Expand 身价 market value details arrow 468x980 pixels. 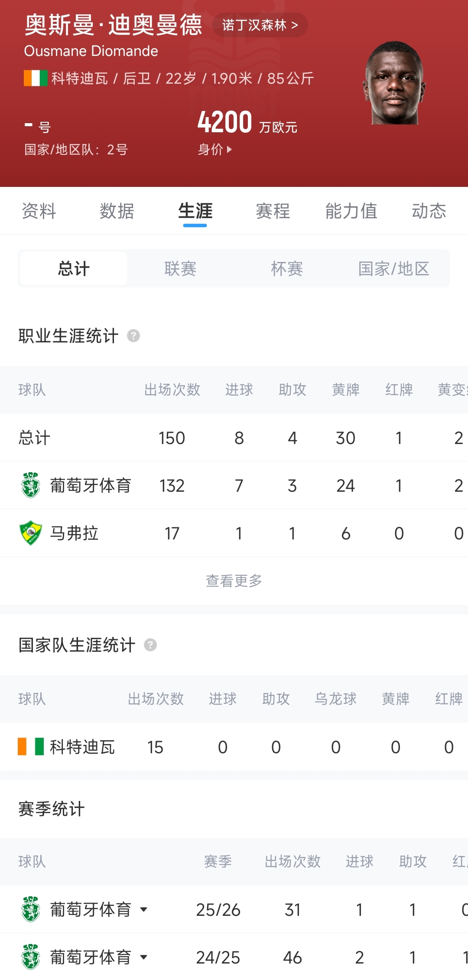coord(229,150)
